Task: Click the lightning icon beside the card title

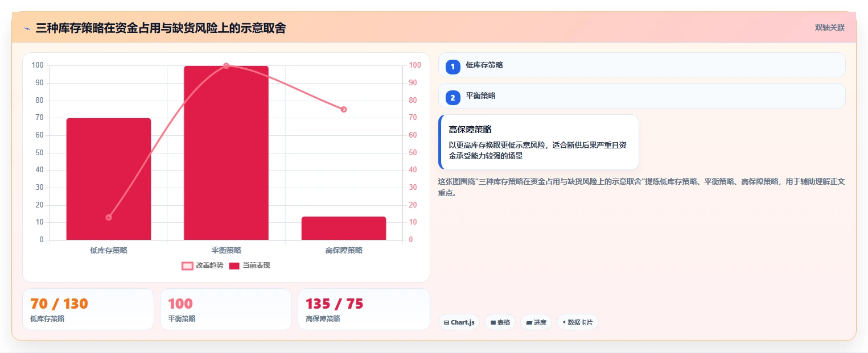Action: tap(27, 28)
